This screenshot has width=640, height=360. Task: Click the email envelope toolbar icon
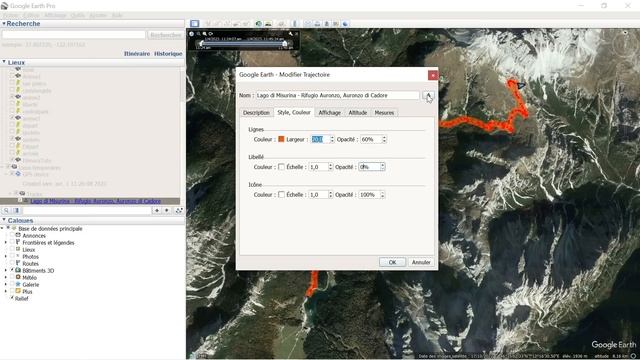point(308,24)
